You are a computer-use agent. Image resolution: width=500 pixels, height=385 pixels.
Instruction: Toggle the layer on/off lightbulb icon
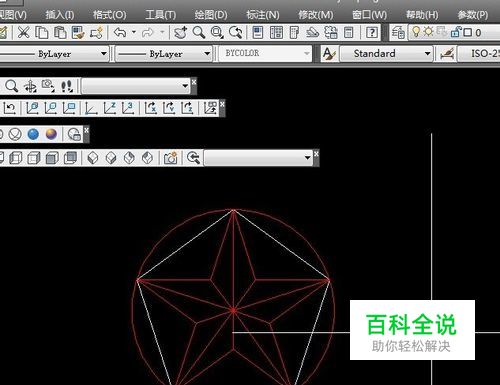click(x=416, y=32)
